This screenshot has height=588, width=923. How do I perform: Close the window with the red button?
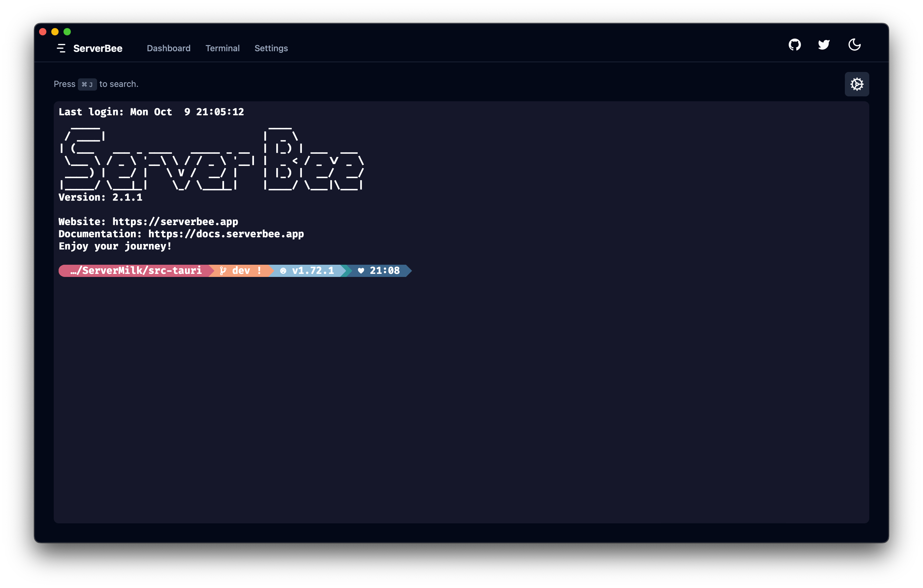[x=43, y=32]
